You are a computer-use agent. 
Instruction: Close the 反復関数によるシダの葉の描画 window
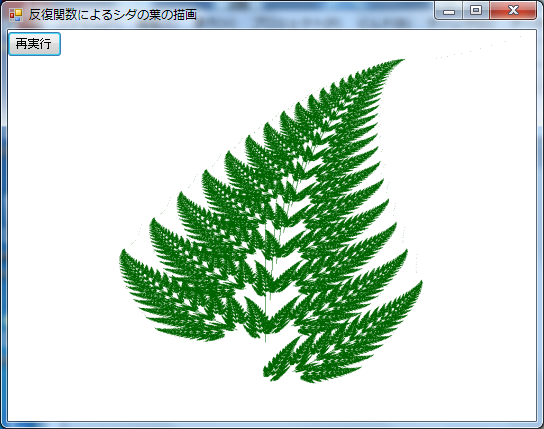513,11
